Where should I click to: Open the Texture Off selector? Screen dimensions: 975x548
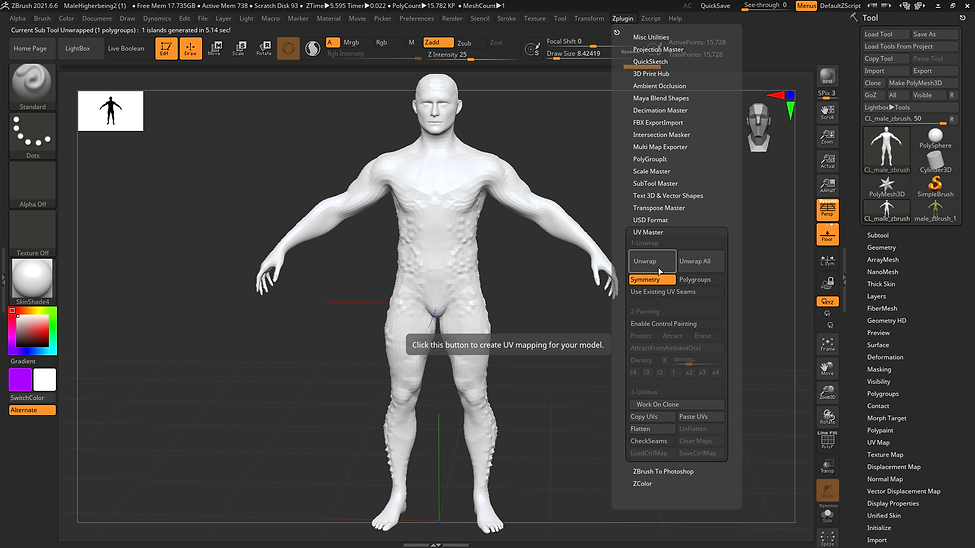(32, 233)
